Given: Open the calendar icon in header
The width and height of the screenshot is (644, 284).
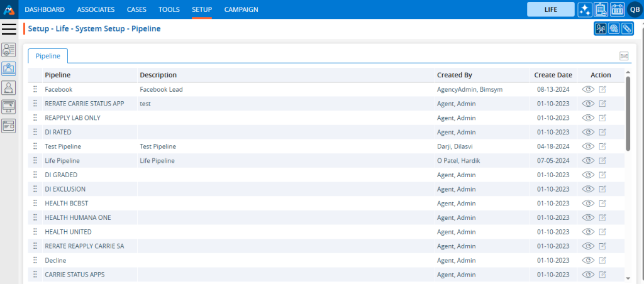Looking at the screenshot, I should pos(617,9).
